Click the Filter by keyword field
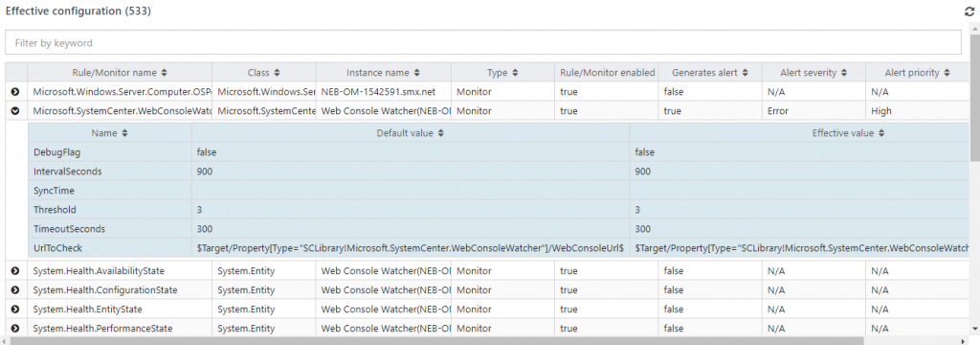Viewport: 980px width, 345px height. 483,43
